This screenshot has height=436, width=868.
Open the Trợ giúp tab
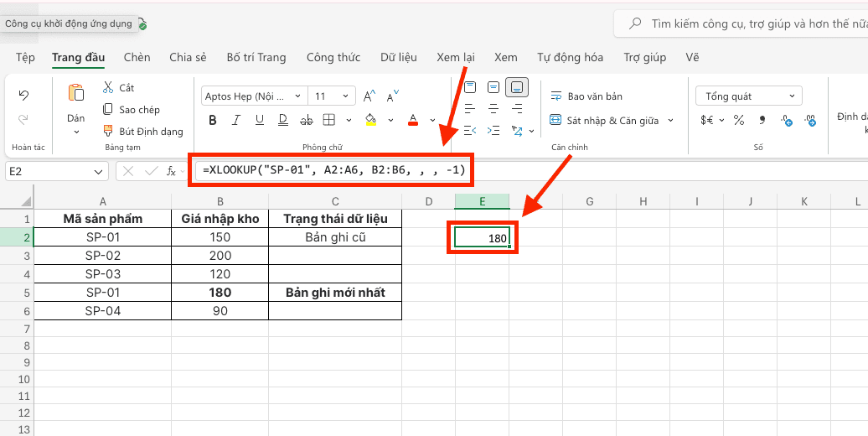pos(645,58)
